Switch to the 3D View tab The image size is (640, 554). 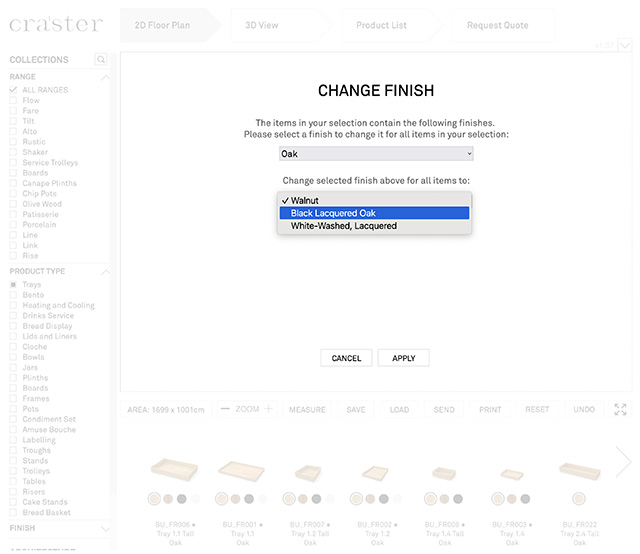pyautogui.click(x=262, y=25)
